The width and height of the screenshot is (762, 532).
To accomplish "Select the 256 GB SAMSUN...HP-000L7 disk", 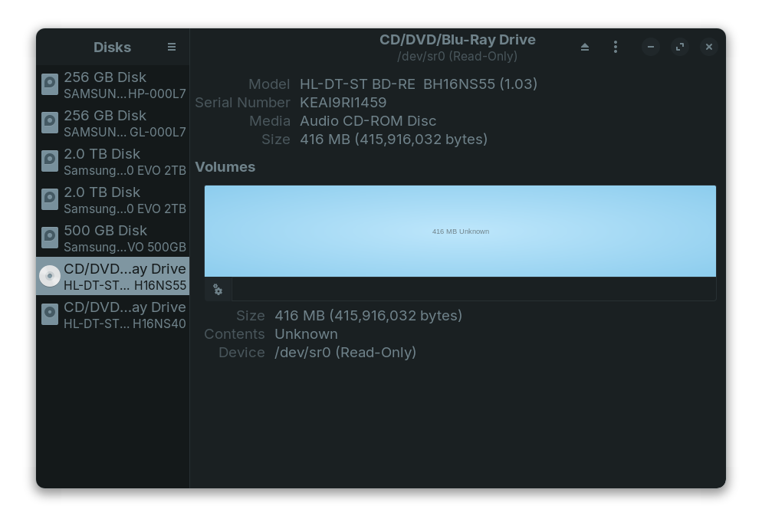I will tap(113, 84).
